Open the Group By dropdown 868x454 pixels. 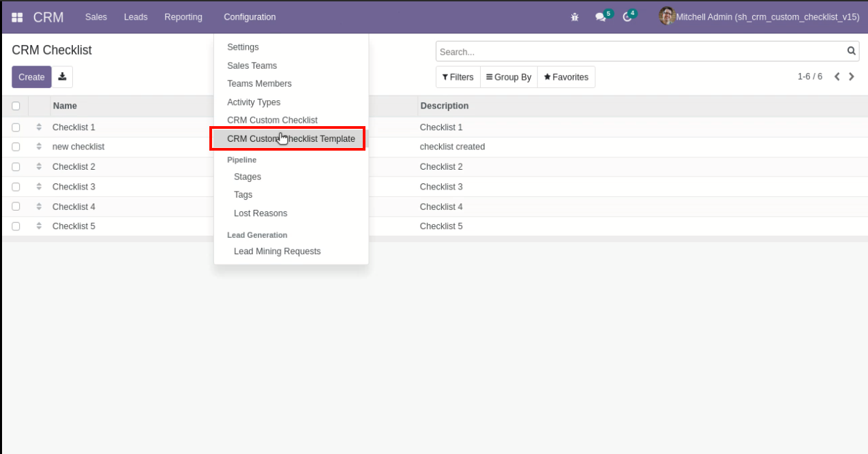[x=509, y=77]
